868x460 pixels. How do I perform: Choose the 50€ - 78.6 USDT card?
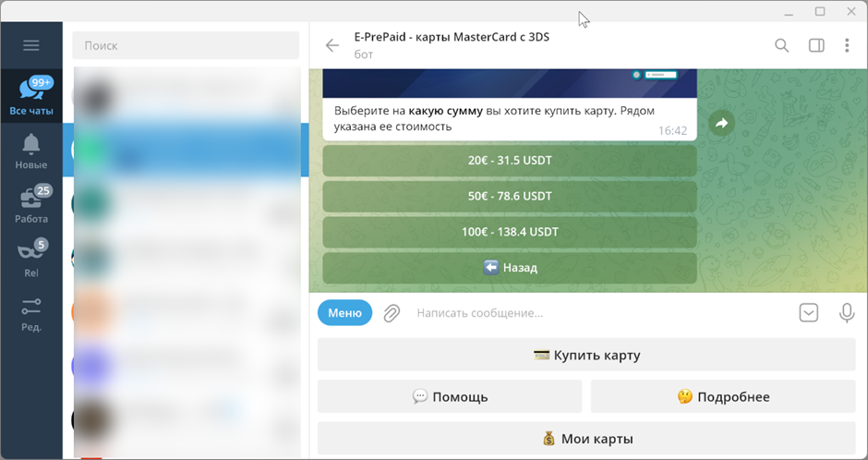[x=510, y=196]
